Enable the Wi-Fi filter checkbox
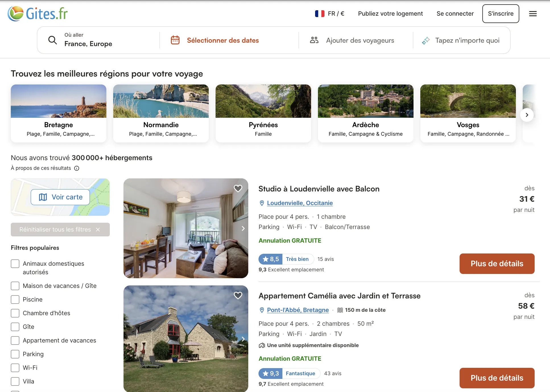The width and height of the screenshot is (550, 392). (x=15, y=368)
